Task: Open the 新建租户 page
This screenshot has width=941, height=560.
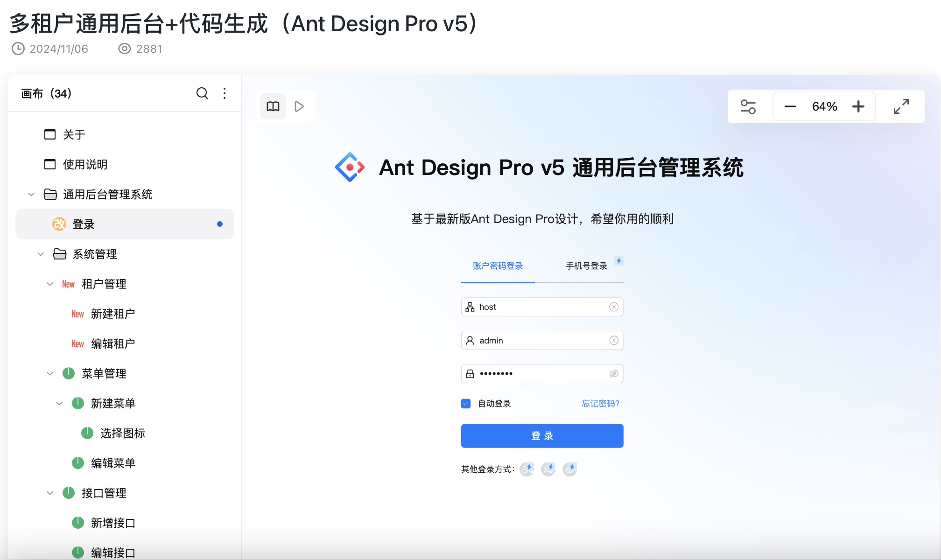Action: [x=113, y=314]
